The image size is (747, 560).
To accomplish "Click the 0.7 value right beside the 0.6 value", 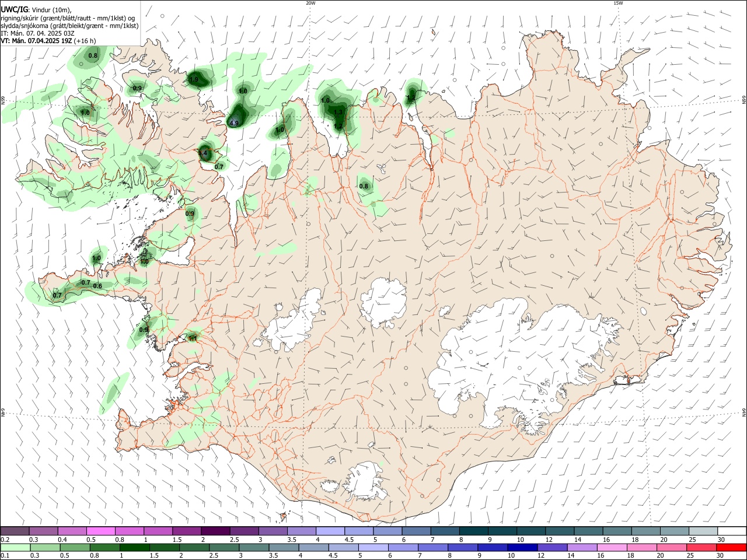I will click(85, 283).
